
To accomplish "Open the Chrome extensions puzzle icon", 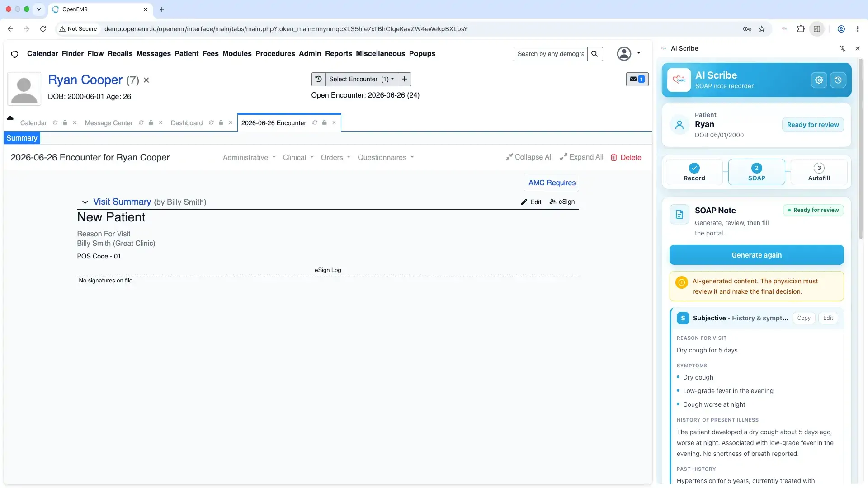I will (801, 29).
